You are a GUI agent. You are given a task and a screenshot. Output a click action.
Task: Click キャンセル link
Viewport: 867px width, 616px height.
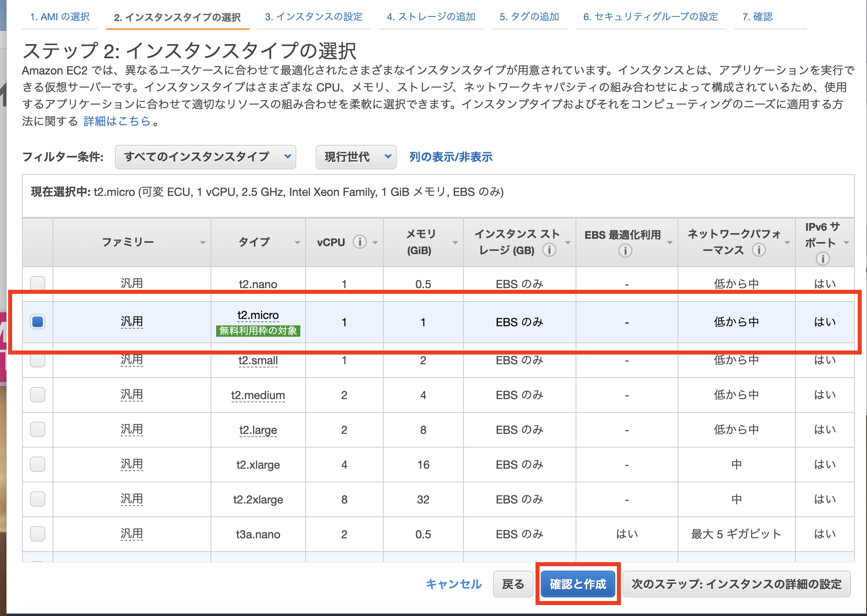(x=454, y=584)
